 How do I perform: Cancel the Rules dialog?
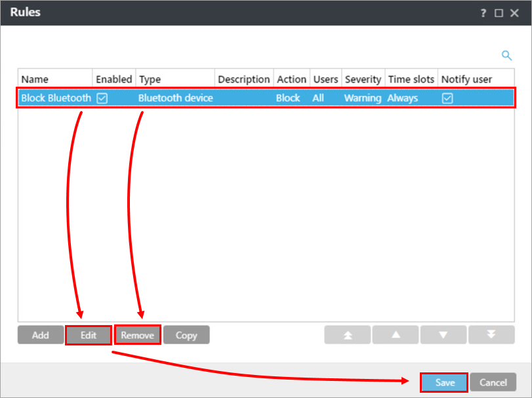point(493,382)
